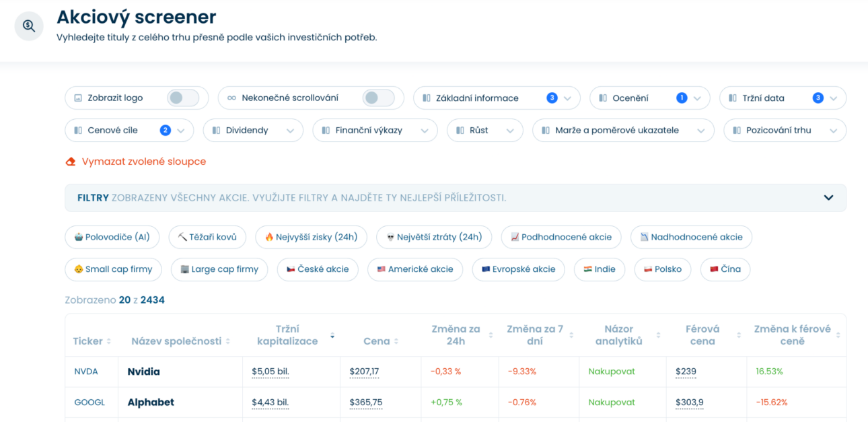Select Podhodnocené akcie preset
868x422 pixels.
tap(561, 237)
